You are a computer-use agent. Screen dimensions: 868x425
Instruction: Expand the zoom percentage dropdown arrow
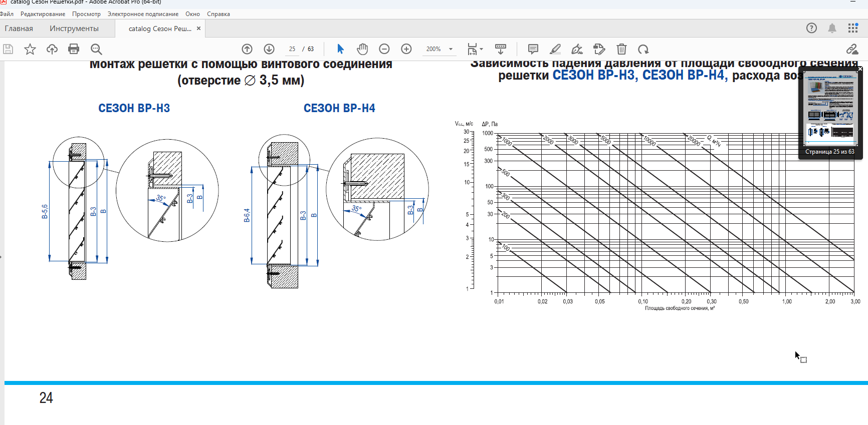coord(451,49)
